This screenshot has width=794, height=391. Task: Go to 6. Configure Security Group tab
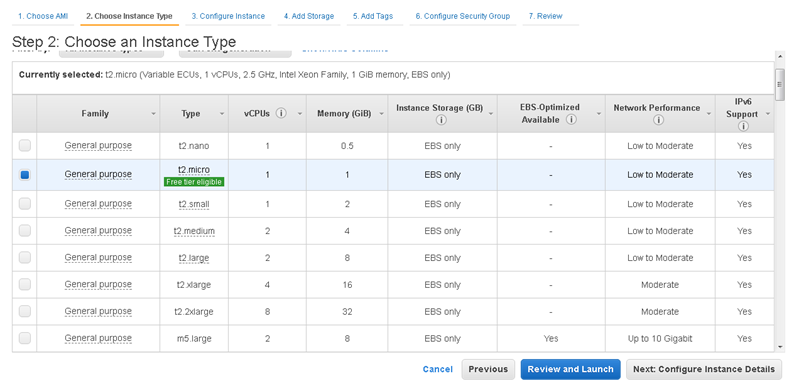coord(463,16)
